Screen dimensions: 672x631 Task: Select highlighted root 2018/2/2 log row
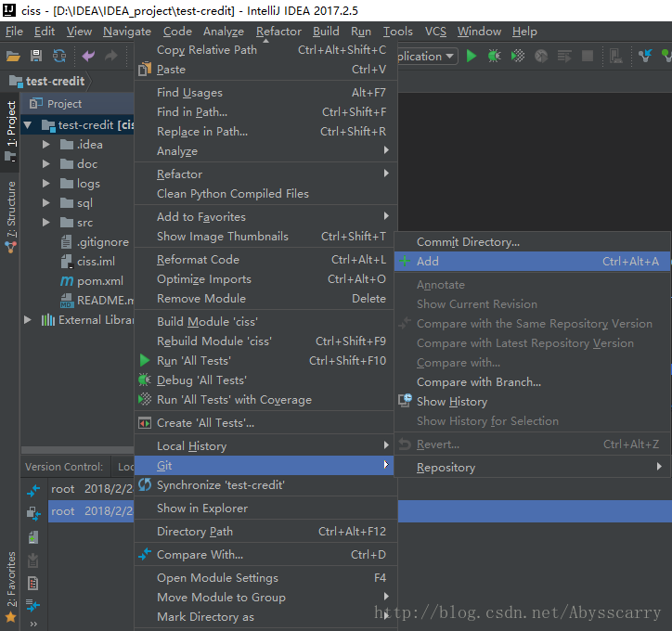pyautogui.click(x=91, y=511)
